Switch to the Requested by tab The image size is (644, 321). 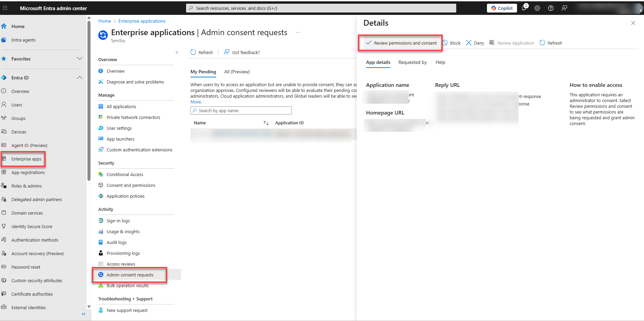click(412, 63)
